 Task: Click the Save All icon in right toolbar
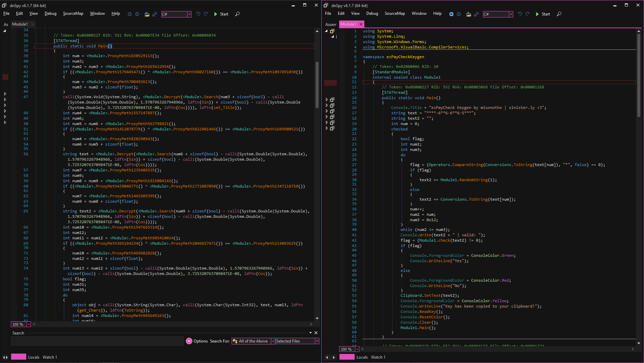(x=476, y=14)
